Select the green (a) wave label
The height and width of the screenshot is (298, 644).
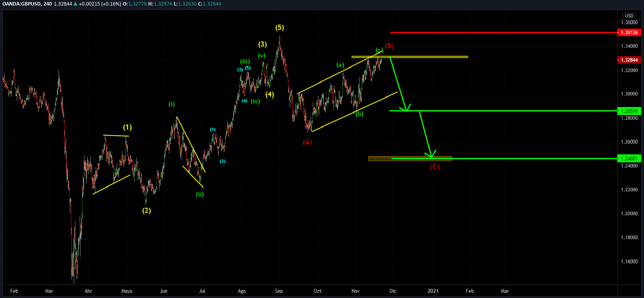point(340,65)
